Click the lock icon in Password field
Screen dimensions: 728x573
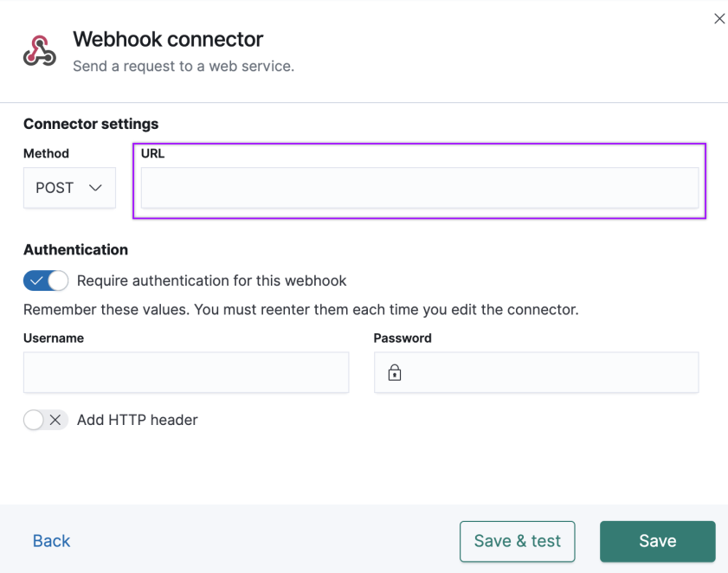[395, 372]
